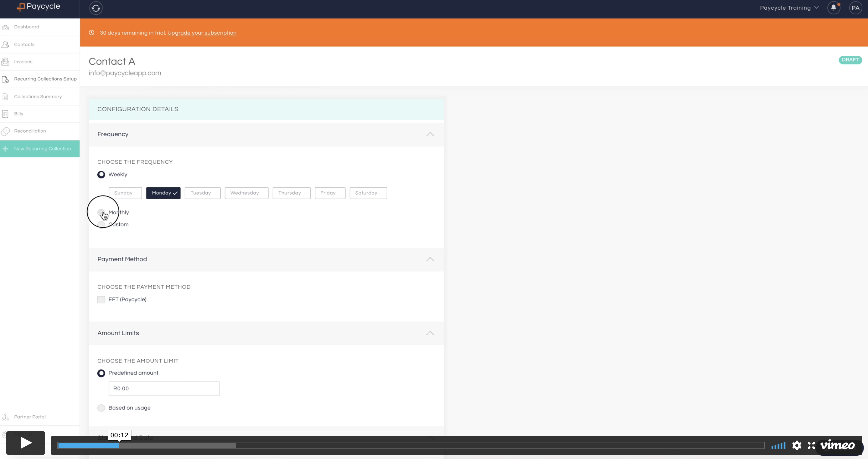The height and width of the screenshot is (459, 868).
Task: Open video settings gear icon
Action: click(x=797, y=445)
